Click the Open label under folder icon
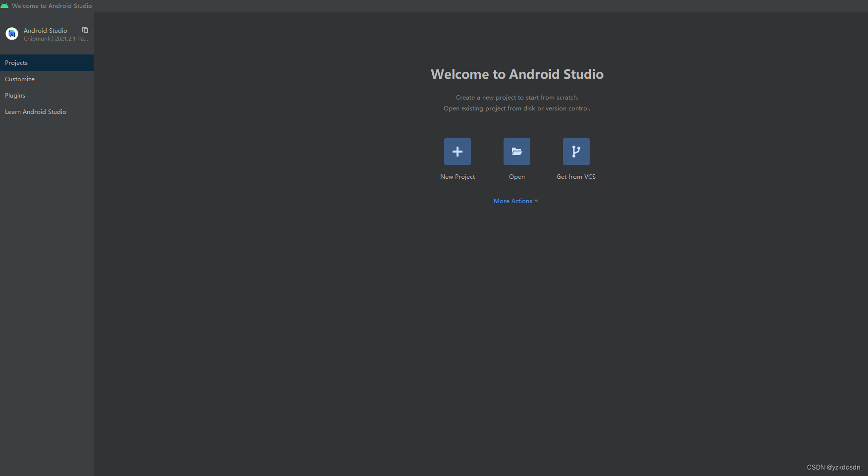 click(516, 177)
